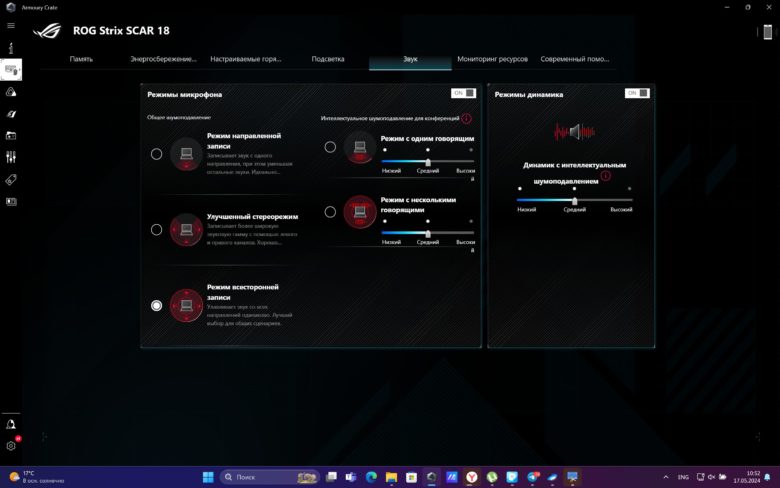Select Режим направленной записи radio button
The image size is (780, 488).
(x=156, y=154)
